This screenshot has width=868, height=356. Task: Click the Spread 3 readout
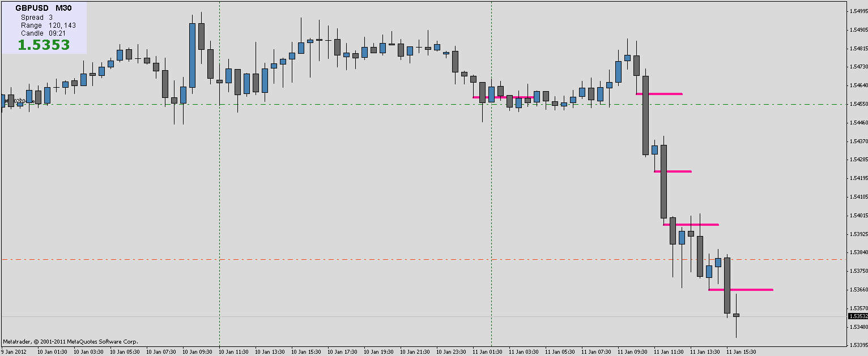[x=36, y=18]
